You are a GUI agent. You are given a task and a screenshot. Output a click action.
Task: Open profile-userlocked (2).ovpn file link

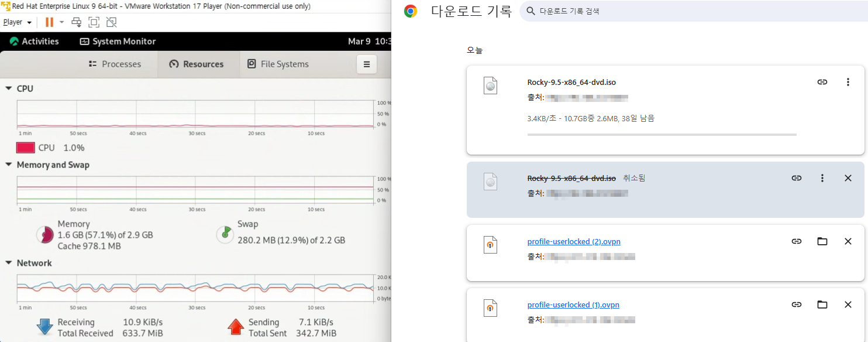click(x=574, y=241)
